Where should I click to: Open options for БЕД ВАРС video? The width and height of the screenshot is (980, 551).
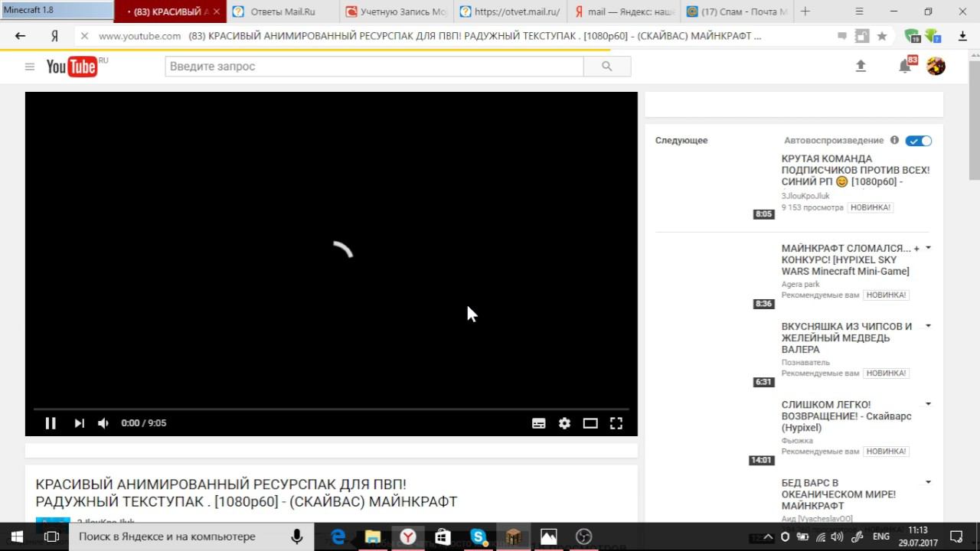(x=928, y=482)
